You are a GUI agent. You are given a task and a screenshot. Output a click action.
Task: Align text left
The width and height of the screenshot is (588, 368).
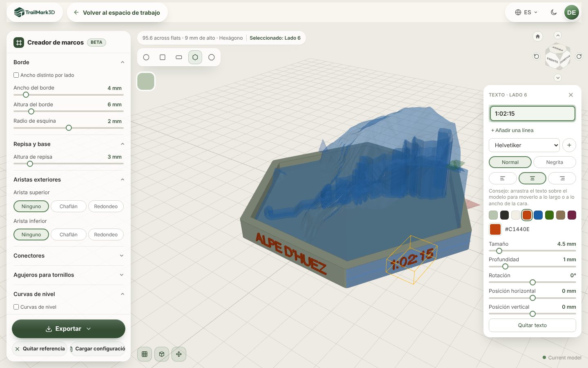[503, 178]
